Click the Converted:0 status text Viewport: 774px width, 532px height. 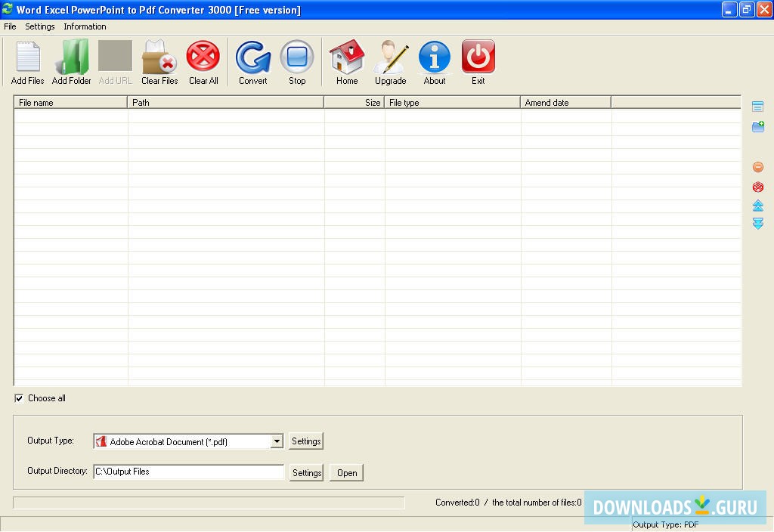457,503
